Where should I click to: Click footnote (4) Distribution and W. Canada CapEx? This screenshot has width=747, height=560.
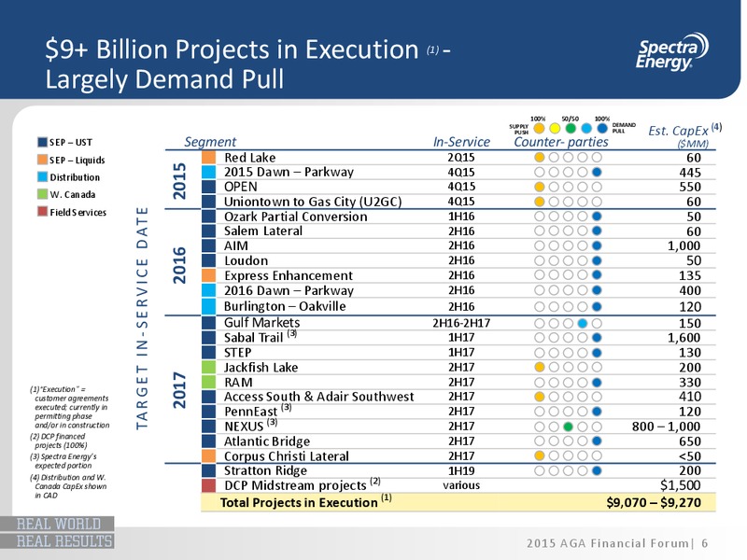coord(68,486)
